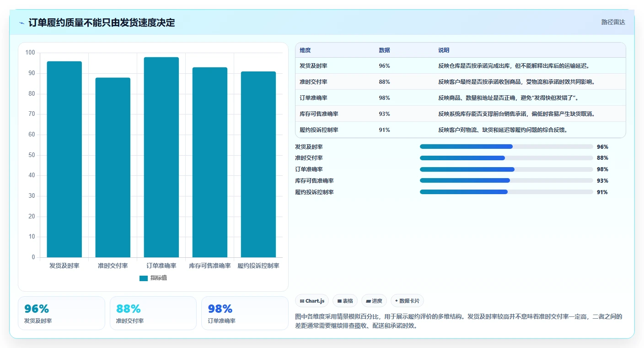Click the 路径雷达 label in header

point(613,22)
